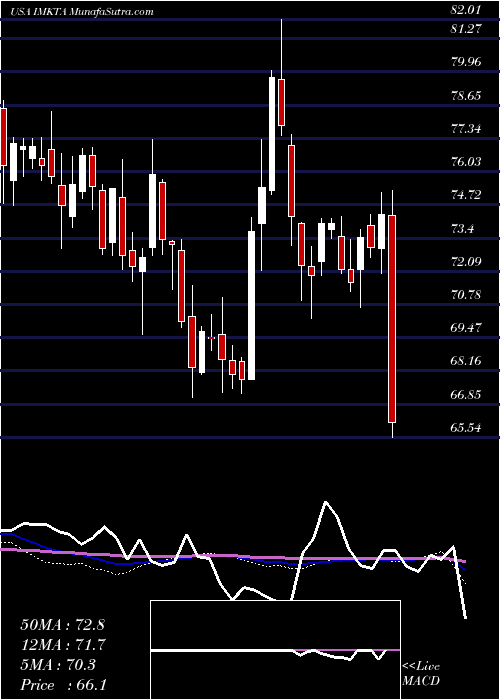Select the 74.72 price axis label
This screenshot has height=700, width=500.
coord(467,195)
